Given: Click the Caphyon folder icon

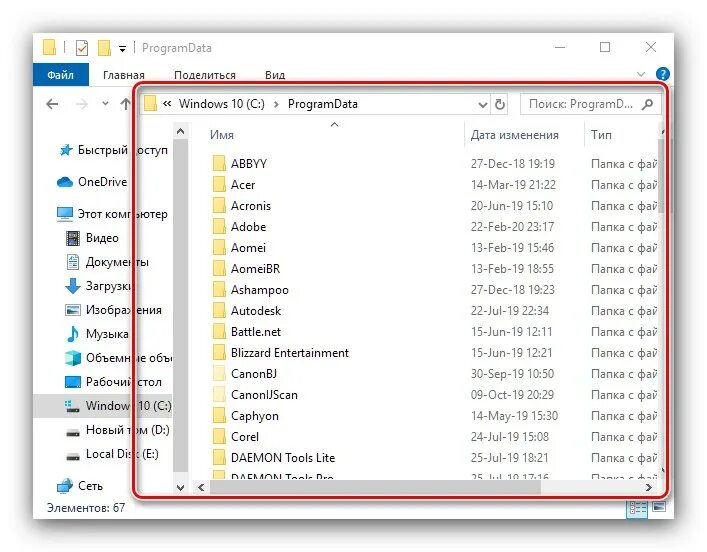Looking at the screenshot, I should tap(219, 415).
